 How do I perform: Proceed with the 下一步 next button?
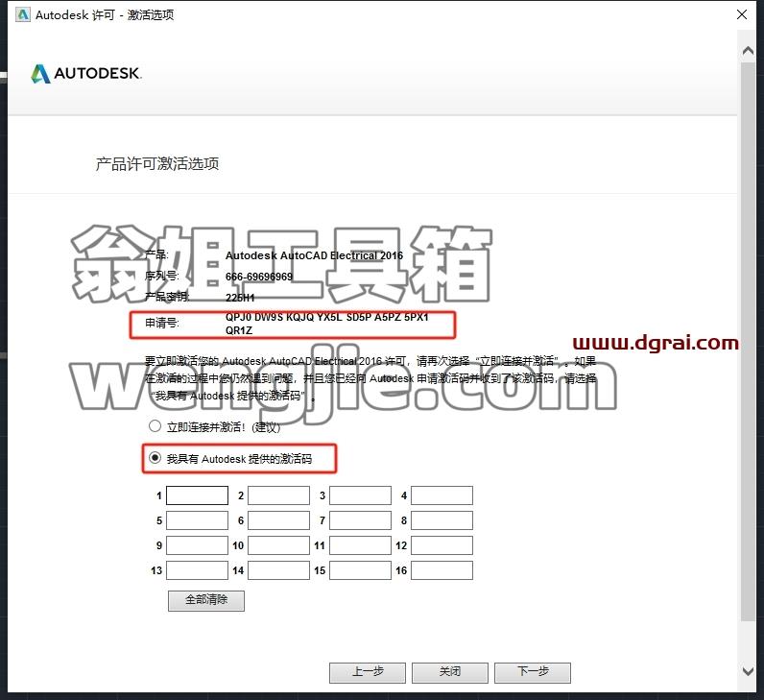tap(533, 673)
